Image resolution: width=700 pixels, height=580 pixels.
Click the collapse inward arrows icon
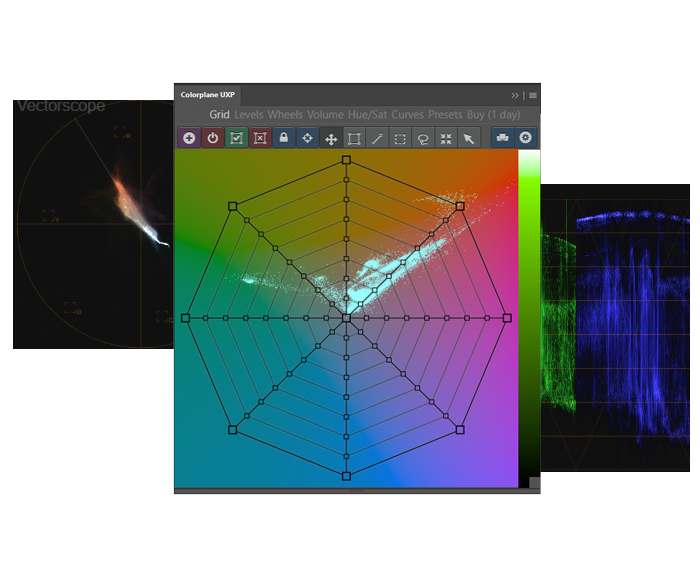tap(446, 138)
